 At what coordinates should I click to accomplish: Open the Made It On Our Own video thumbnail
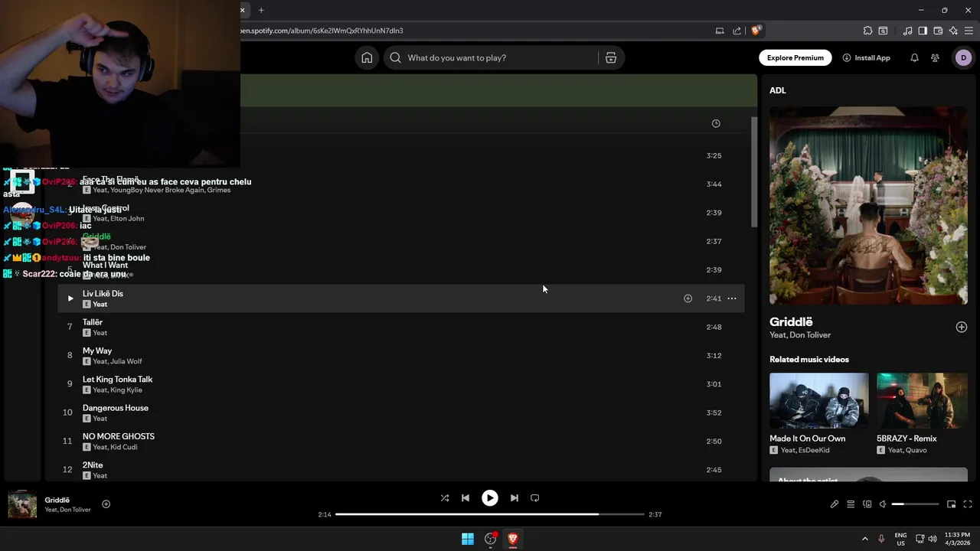pos(819,400)
